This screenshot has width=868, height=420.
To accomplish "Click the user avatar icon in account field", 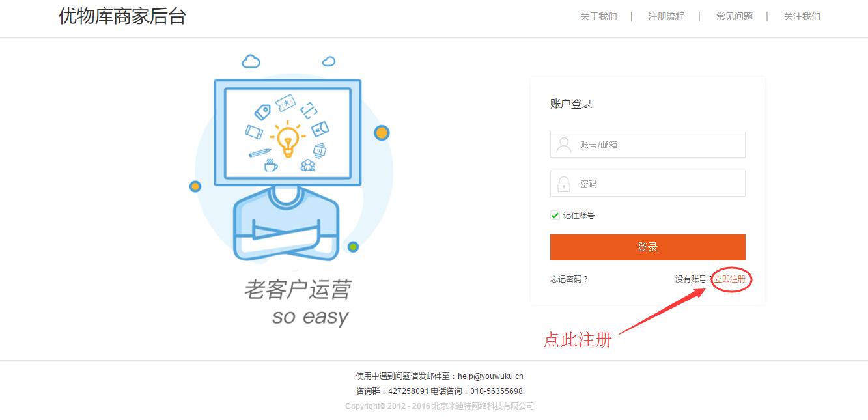I will coord(564,145).
